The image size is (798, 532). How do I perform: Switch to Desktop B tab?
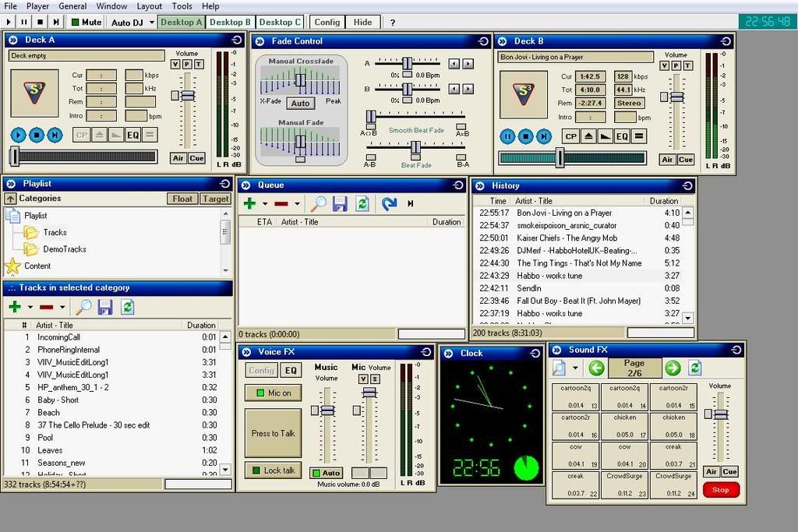231,22
